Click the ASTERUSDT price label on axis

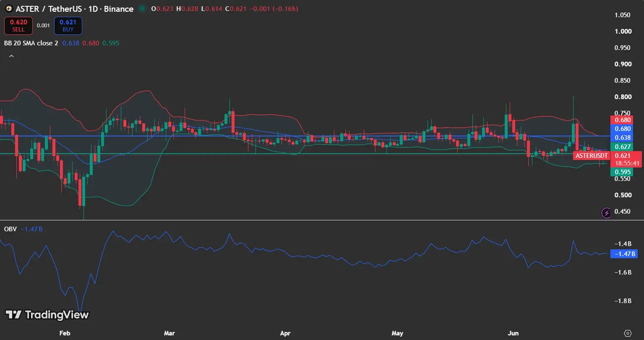coord(591,155)
